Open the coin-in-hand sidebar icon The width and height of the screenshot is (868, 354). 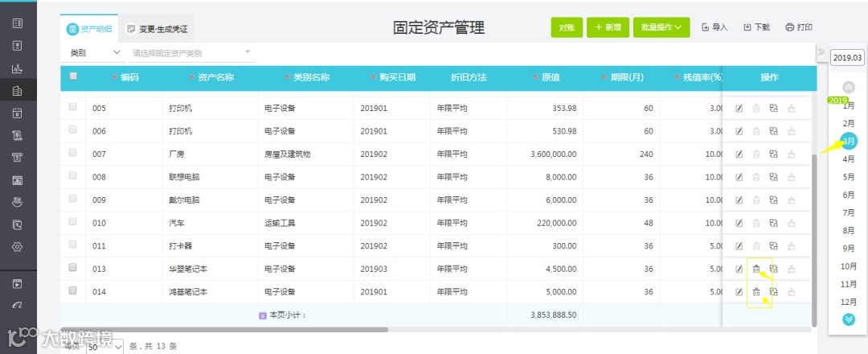tap(17, 202)
